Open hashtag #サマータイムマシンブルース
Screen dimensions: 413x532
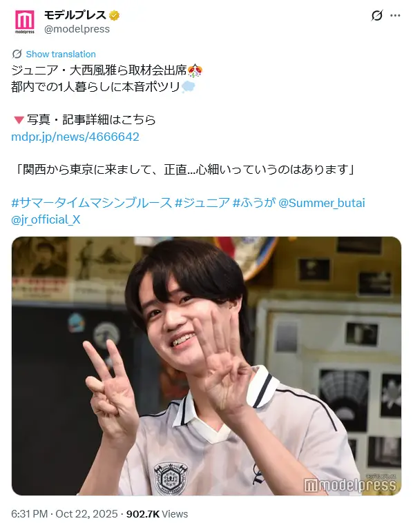[92, 203]
